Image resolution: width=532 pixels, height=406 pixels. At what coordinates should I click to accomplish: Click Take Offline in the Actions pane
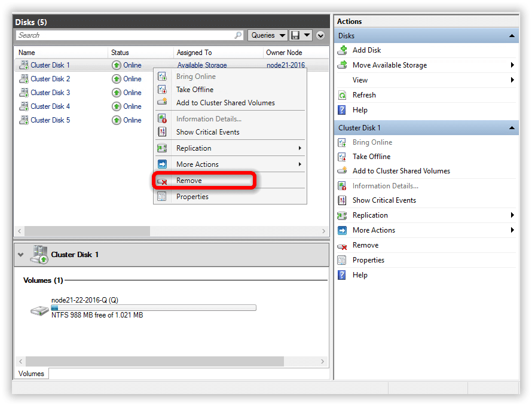(371, 157)
